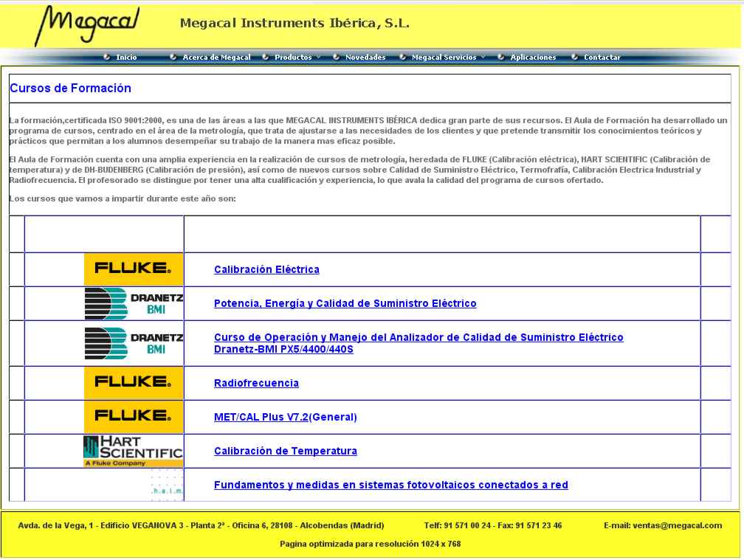The height and width of the screenshot is (560, 744).
Task: Open Potencia, Energía y Calidad de Suministro Eléctrico
Action: pyautogui.click(x=345, y=303)
